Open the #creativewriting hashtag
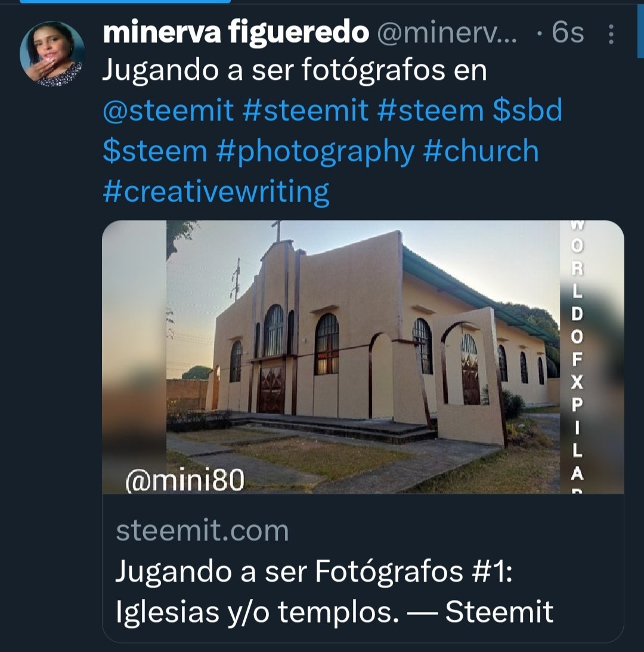 pos(216,191)
